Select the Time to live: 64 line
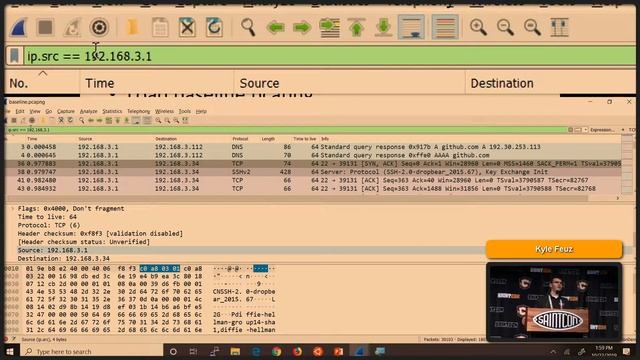 pos(47,217)
